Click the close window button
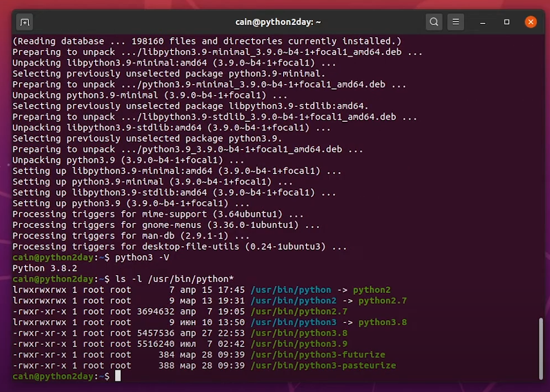Screen dimensions: 550x392 point(531,21)
